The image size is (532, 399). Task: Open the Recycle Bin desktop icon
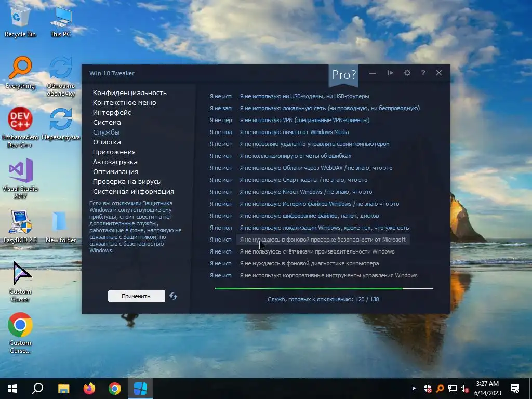(x=20, y=22)
